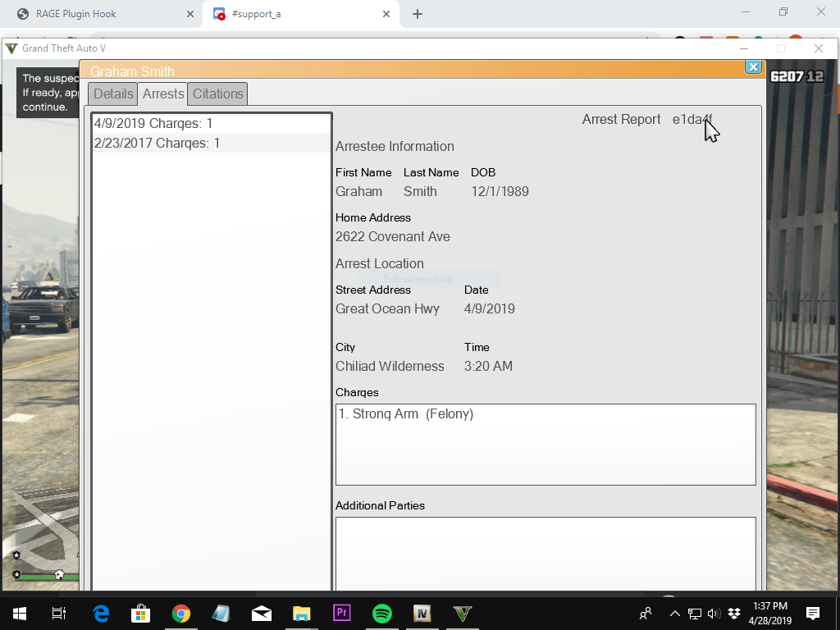Open the GTA IV taskbar icon

[x=422, y=614]
